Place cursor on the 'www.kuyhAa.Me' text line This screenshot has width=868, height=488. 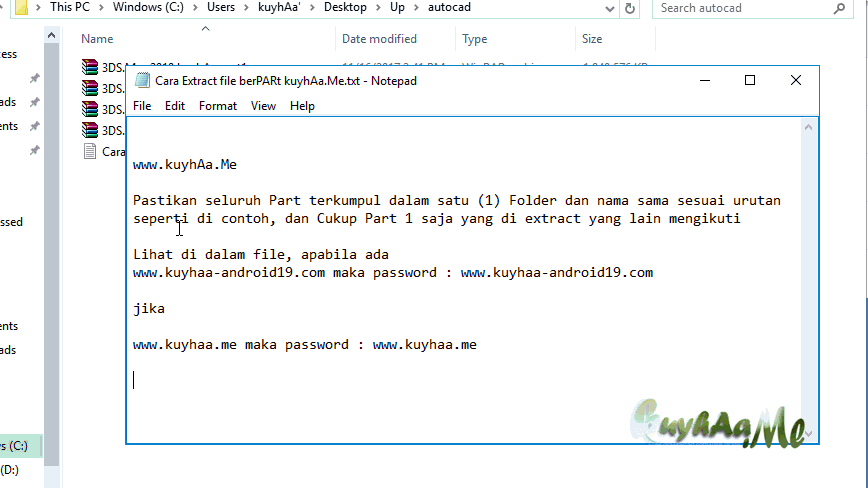[x=185, y=165]
